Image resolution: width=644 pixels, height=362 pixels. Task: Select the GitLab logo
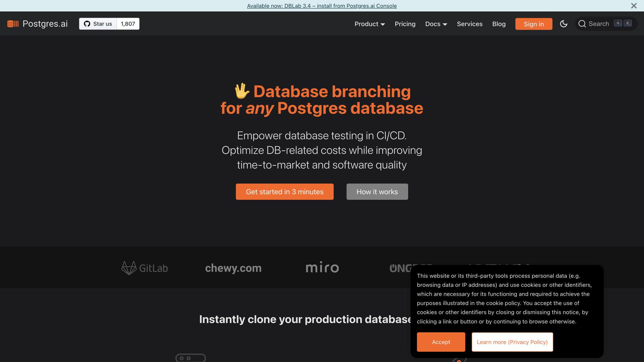(144, 268)
